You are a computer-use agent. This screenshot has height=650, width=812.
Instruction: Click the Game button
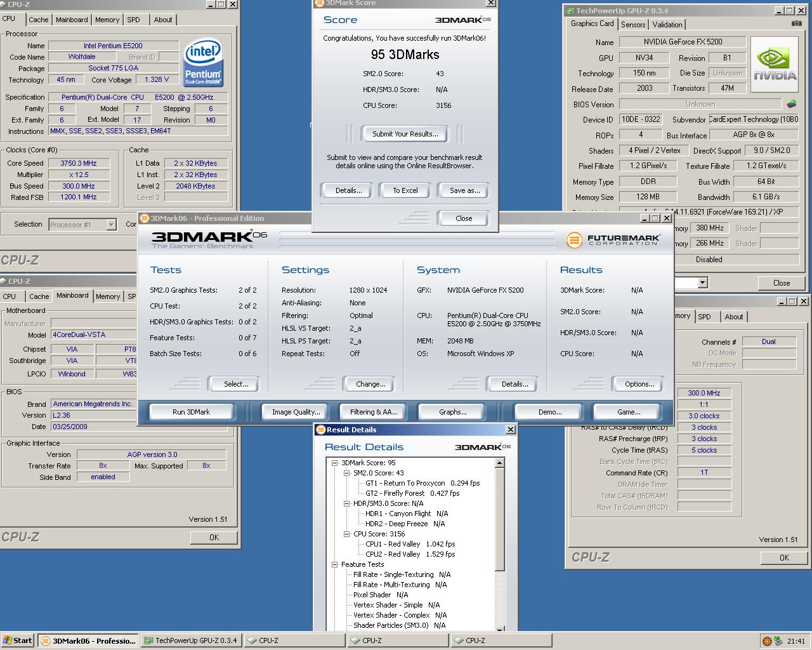pyautogui.click(x=628, y=412)
